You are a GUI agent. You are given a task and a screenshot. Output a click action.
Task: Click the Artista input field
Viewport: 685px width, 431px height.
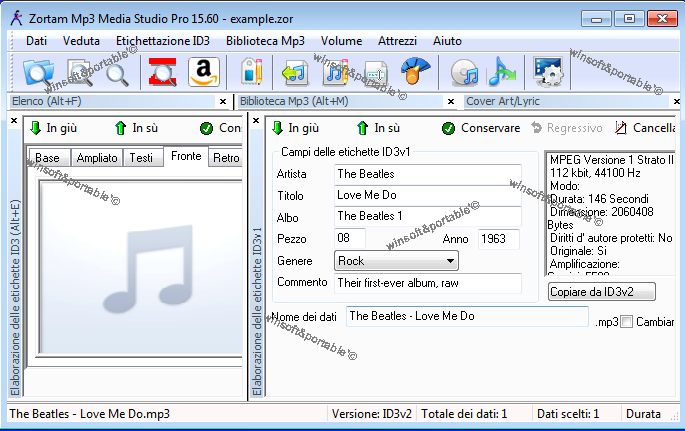428,174
